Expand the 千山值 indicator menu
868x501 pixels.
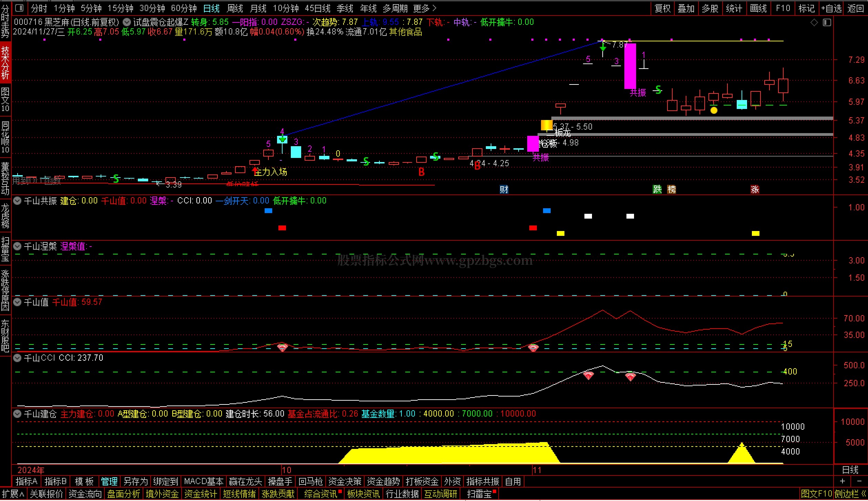click(17, 302)
